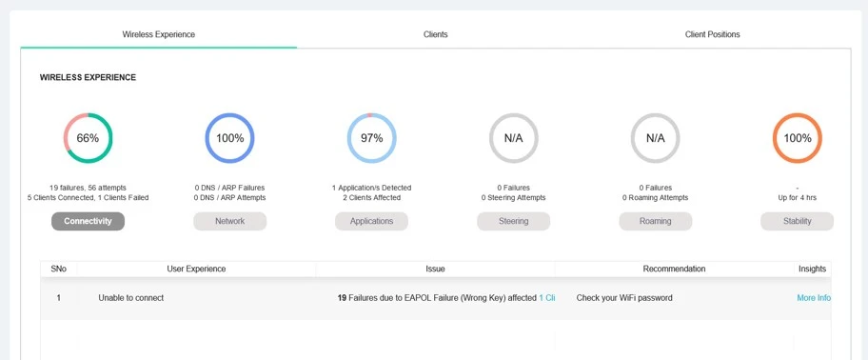Switch to the Wireless Experience tab
The image size is (868, 360).
pyautogui.click(x=158, y=34)
